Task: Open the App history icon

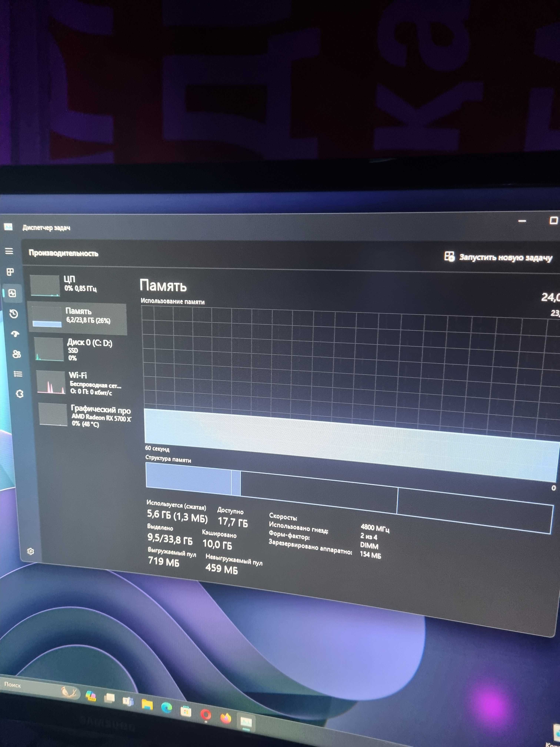Action: pyautogui.click(x=14, y=314)
